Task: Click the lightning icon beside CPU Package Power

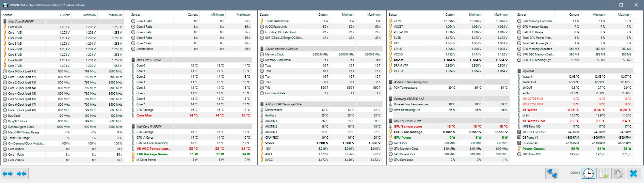Action: tap(133, 154)
